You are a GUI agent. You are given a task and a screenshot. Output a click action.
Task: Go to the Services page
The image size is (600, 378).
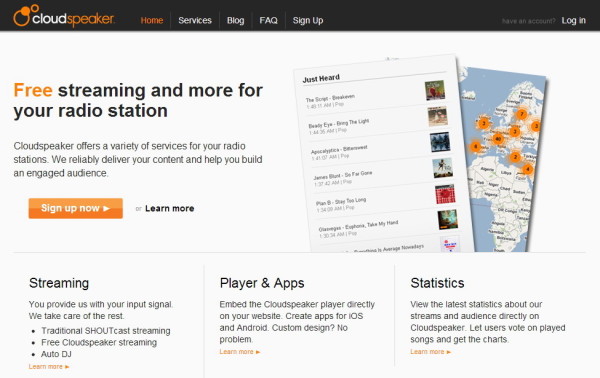coord(195,20)
